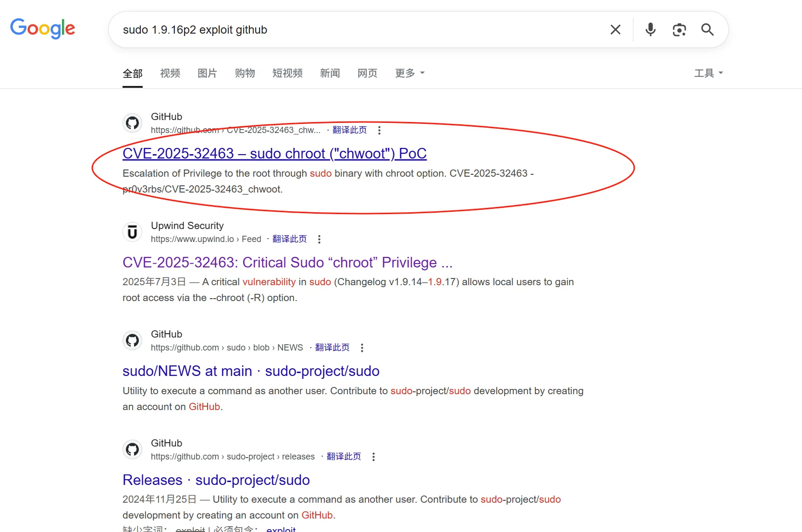Select the 视频 videos tab

(170, 73)
